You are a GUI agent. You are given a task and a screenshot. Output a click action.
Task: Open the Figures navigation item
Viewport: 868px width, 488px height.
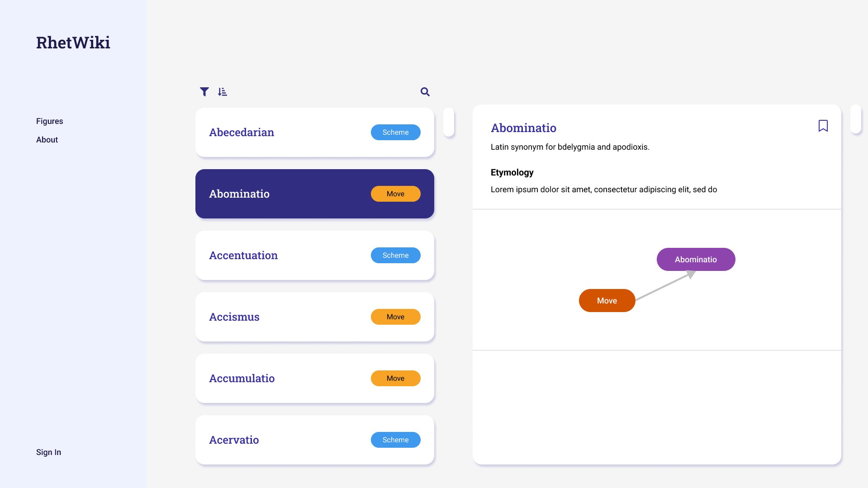point(50,121)
